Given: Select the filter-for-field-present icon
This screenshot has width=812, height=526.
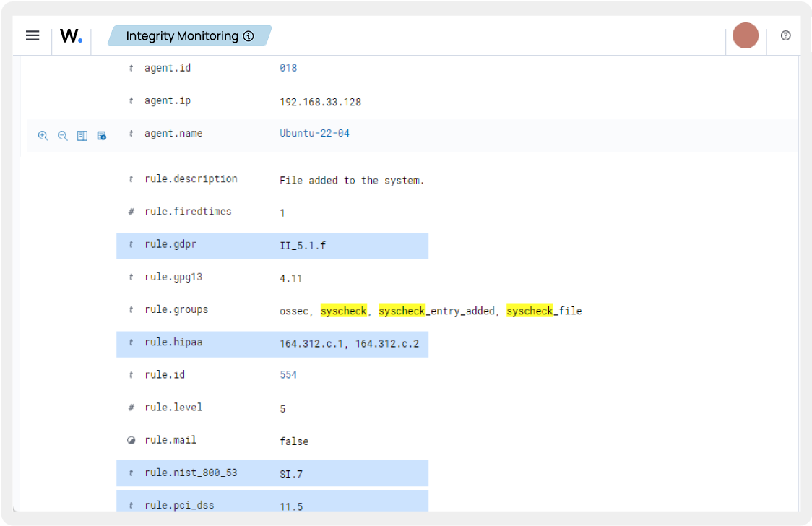Looking at the screenshot, I should [101, 136].
